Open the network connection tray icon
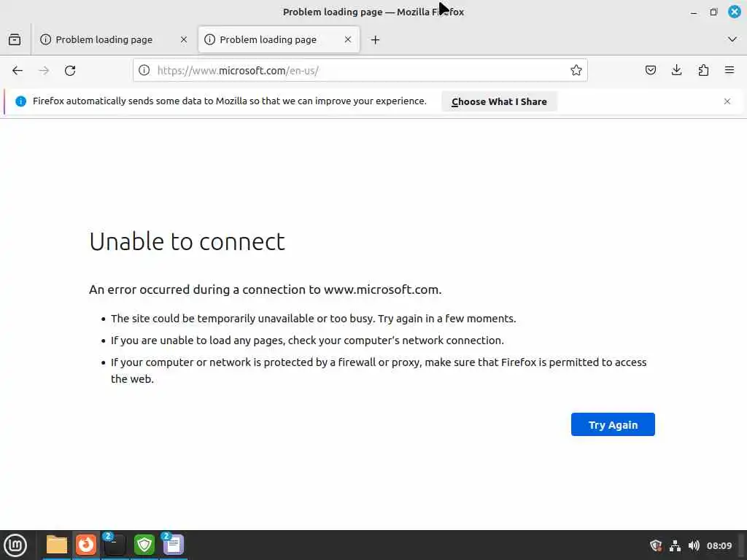The height and width of the screenshot is (560, 747). (x=675, y=545)
